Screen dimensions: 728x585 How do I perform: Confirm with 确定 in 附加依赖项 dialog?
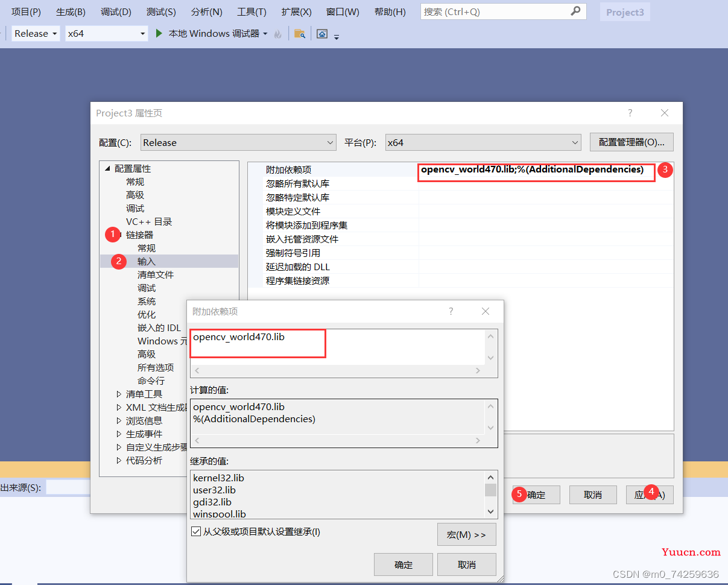pyautogui.click(x=404, y=565)
